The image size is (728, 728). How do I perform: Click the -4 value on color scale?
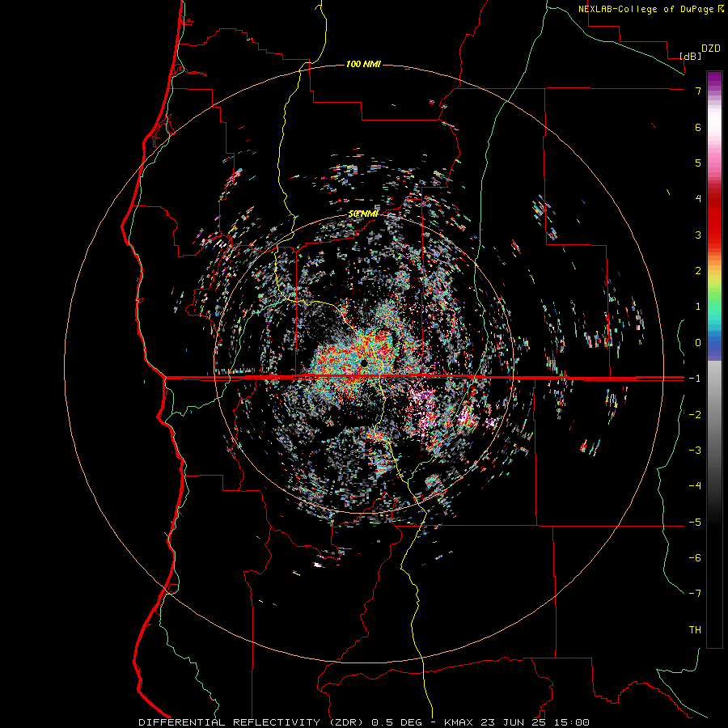695,486
